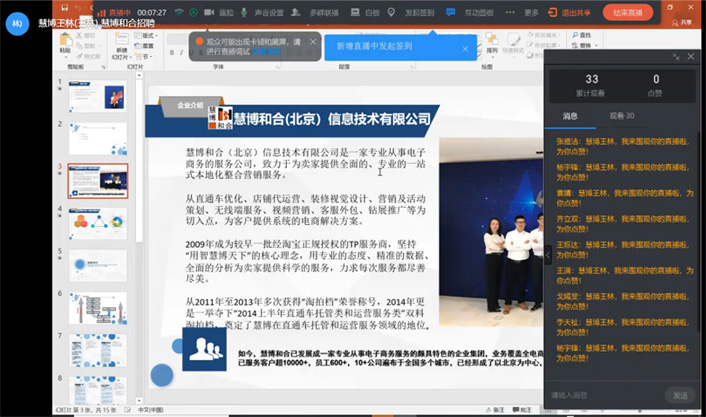Click scroll-down arrow in slide thumbnail pane
The width and height of the screenshot is (706, 417).
pos(139,400)
